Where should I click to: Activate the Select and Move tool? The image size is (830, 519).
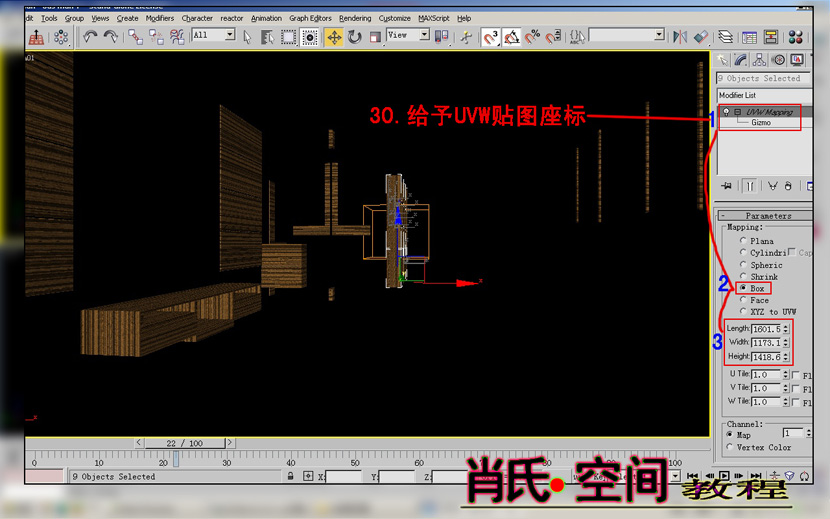[334, 37]
